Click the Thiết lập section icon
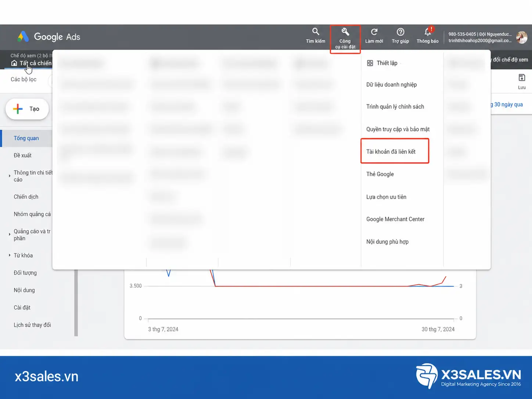 [x=370, y=63]
